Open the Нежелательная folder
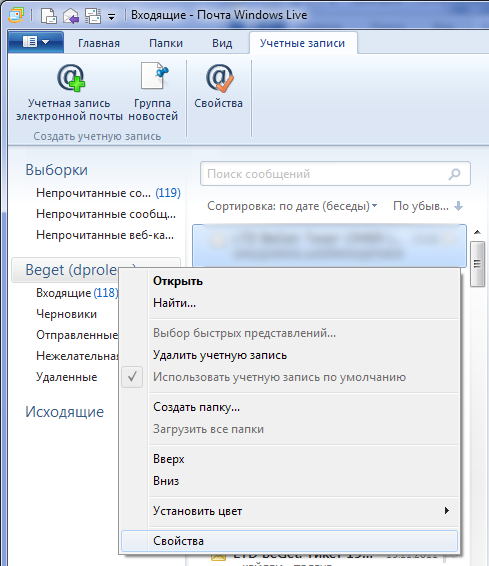This screenshot has width=489, height=566. pyautogui.click(x=77, y=356)
